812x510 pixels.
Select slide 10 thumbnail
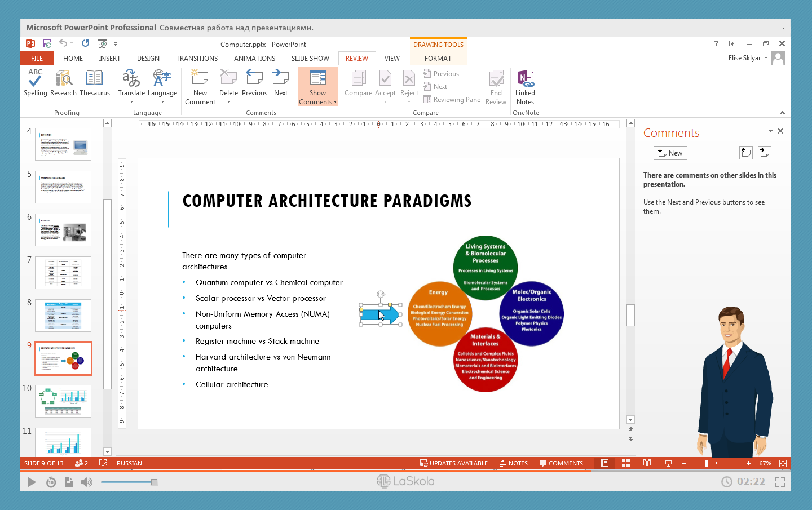(x=63, y=401)
